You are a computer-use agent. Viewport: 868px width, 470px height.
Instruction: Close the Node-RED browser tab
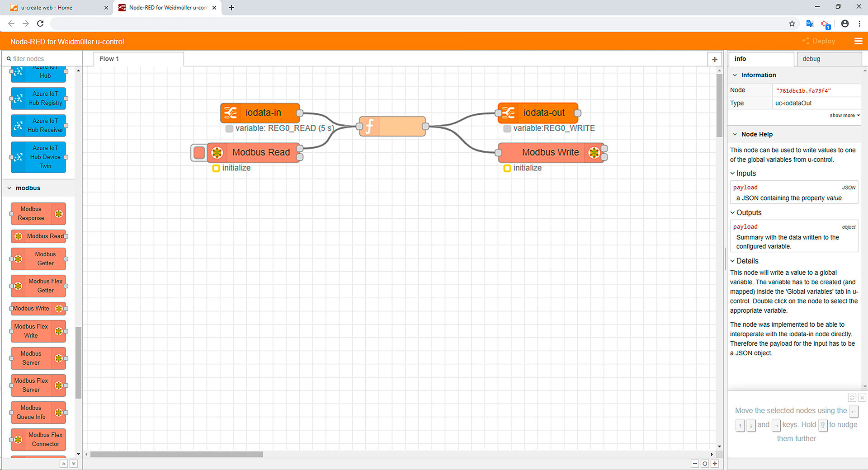[x=214, y=8]
